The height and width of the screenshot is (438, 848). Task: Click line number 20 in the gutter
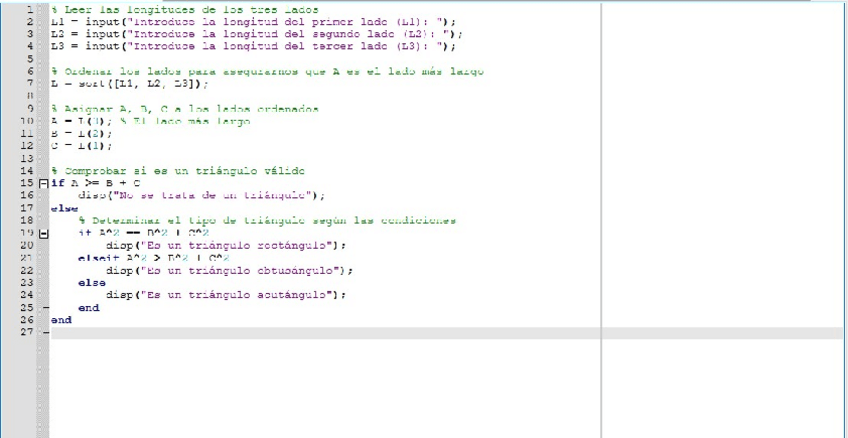coord(27,245)
